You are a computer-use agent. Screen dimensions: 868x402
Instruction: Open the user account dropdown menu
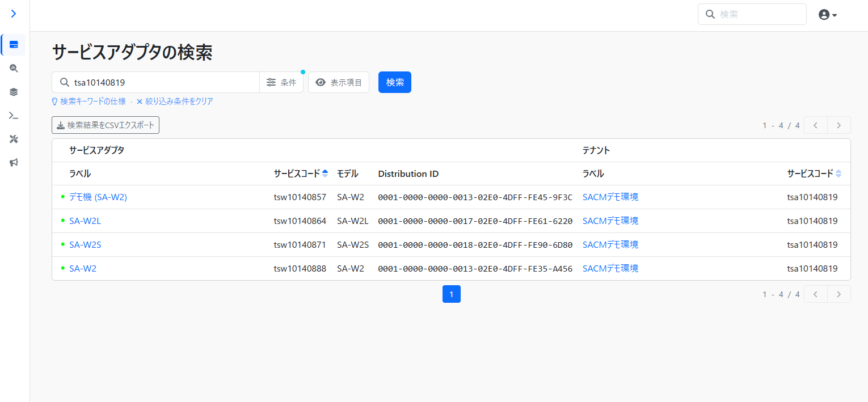(828, 15)
